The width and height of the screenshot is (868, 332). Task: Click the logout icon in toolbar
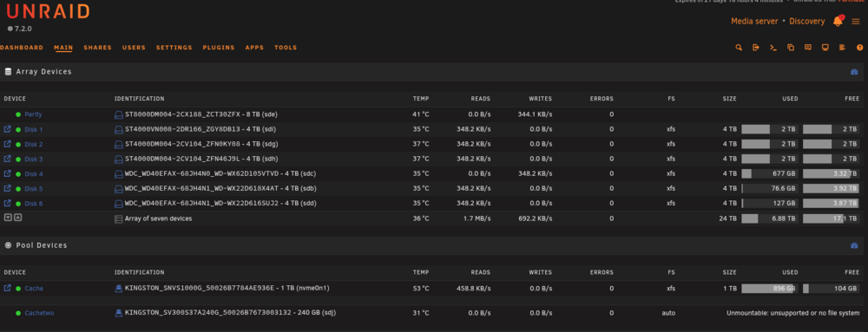point(756,48)
